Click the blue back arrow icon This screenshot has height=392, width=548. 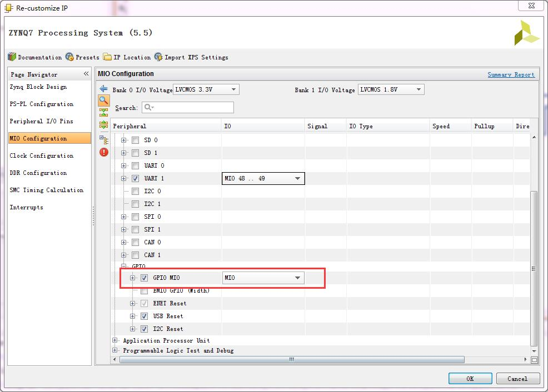(x=103, y=89)
